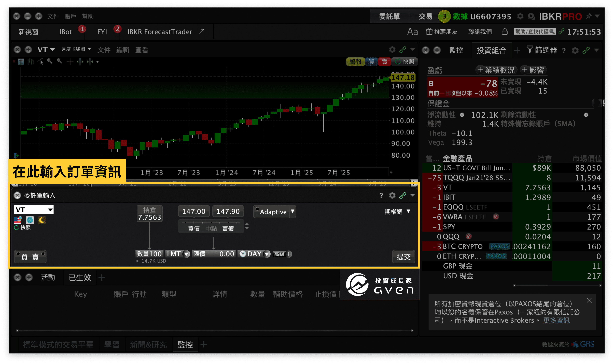Viewport: 614px width, 364px height.
Task: Click the moon icon for outside trading hours
Action: point(41,220)
